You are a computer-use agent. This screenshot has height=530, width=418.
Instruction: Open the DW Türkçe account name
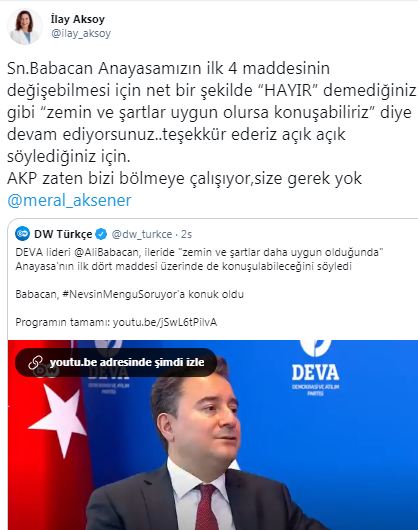tap(63, 234)
